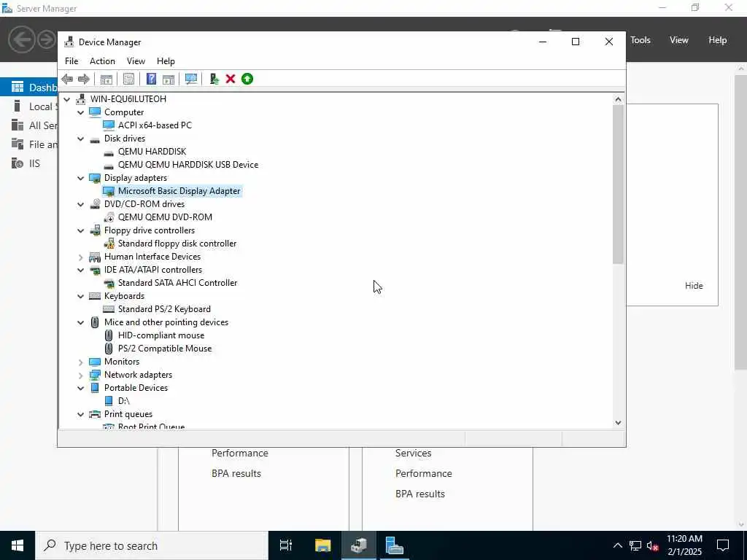Open the Help menu in Device Manager
This screenshot has width=747, height=560.
tap(166, 61)
